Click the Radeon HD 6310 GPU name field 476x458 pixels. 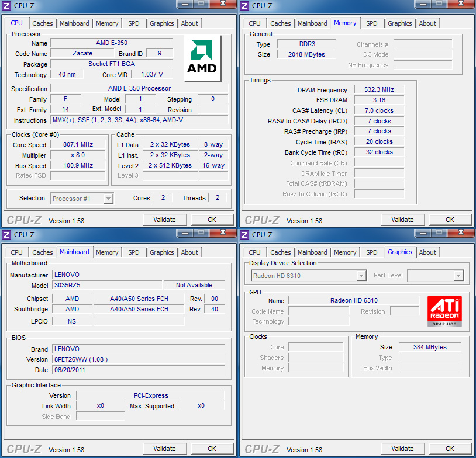pyautogui.click(x=354, y=301)
